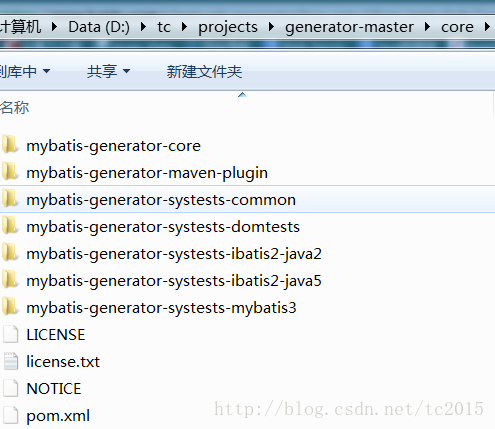The image size is (495, 429).
Task: Click the 新建文件夹 new folder button
Action: tap(204, 71)
